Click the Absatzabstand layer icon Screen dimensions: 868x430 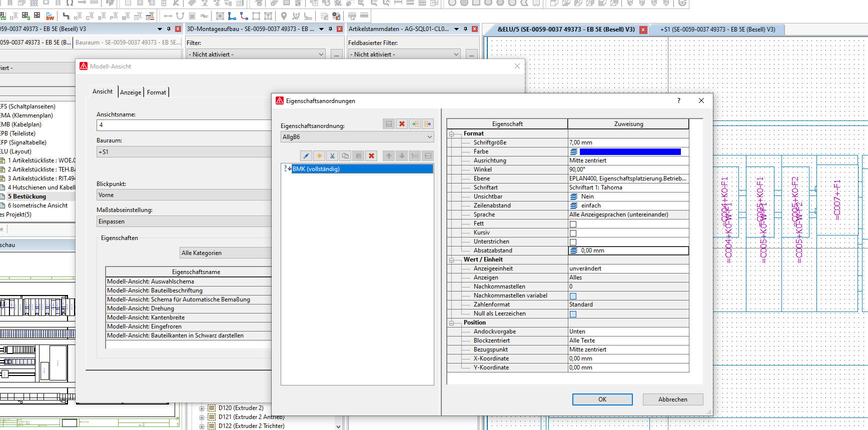pyautogui.click(x=574, y=250)
